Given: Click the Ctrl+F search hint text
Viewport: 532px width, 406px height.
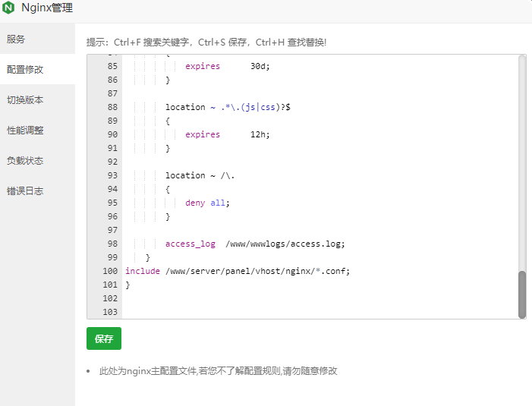Looking at the screenshot, I should click(x=206, y=42).
